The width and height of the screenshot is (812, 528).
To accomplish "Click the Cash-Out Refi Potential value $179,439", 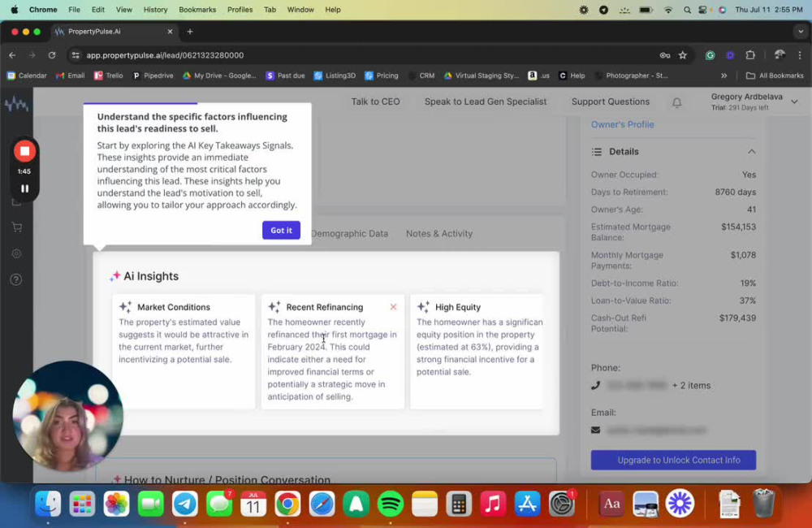I will click(x=737, y=318).
